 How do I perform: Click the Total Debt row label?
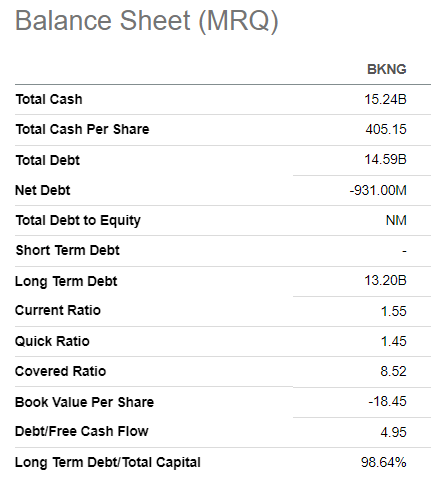point(48,160)
